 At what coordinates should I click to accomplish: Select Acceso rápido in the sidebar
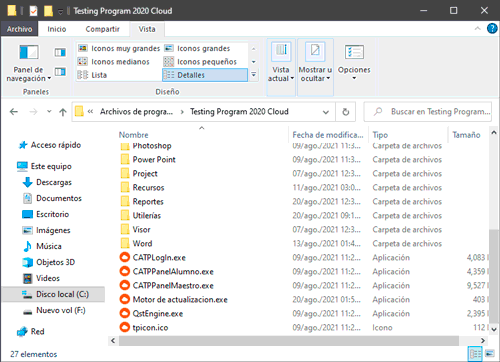50,145
